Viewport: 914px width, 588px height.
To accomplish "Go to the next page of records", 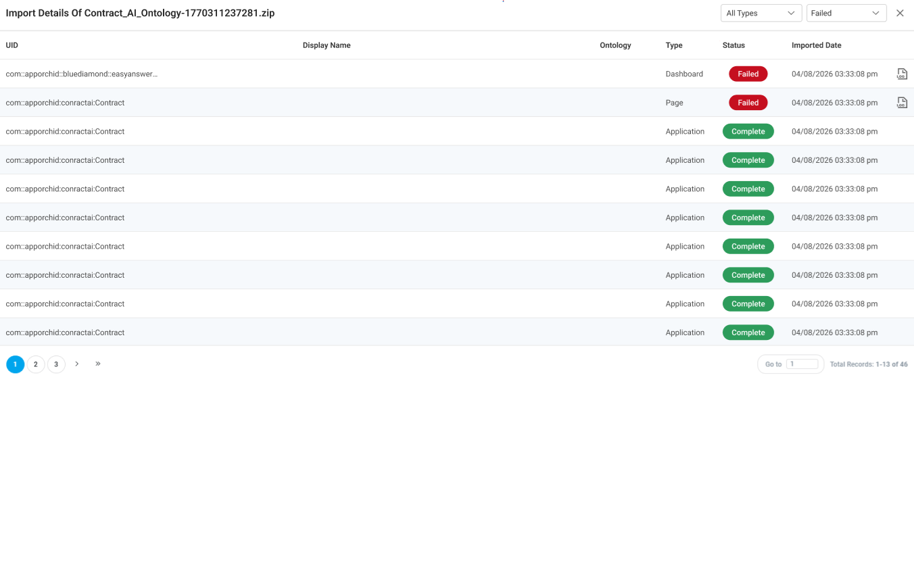I will click(x=77, y=364).
